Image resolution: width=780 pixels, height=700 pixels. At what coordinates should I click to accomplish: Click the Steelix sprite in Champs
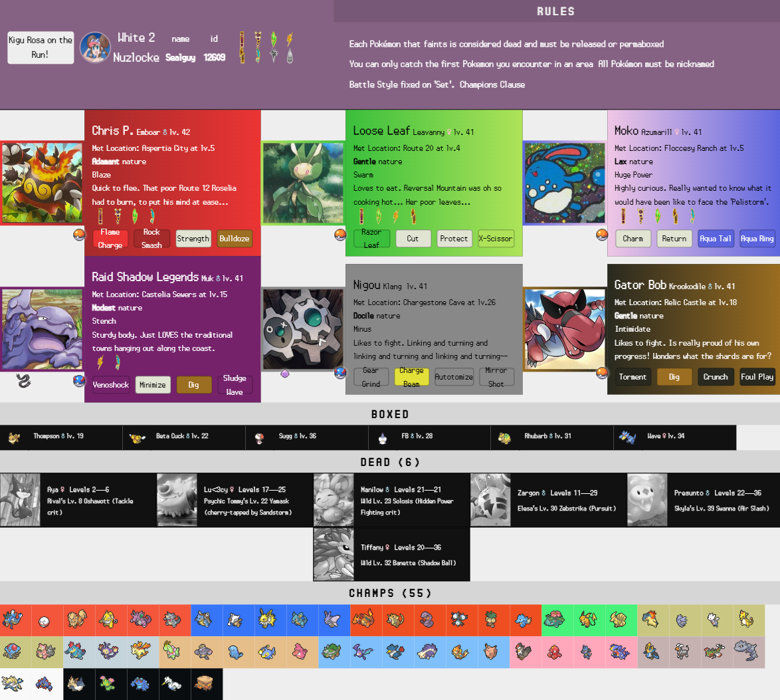coord(745,651)
